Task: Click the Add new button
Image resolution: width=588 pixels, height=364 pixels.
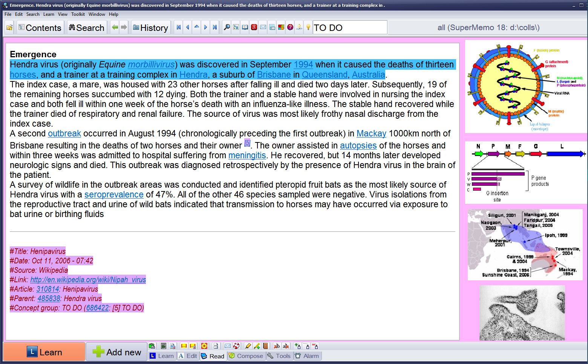Action: (116, 352)
